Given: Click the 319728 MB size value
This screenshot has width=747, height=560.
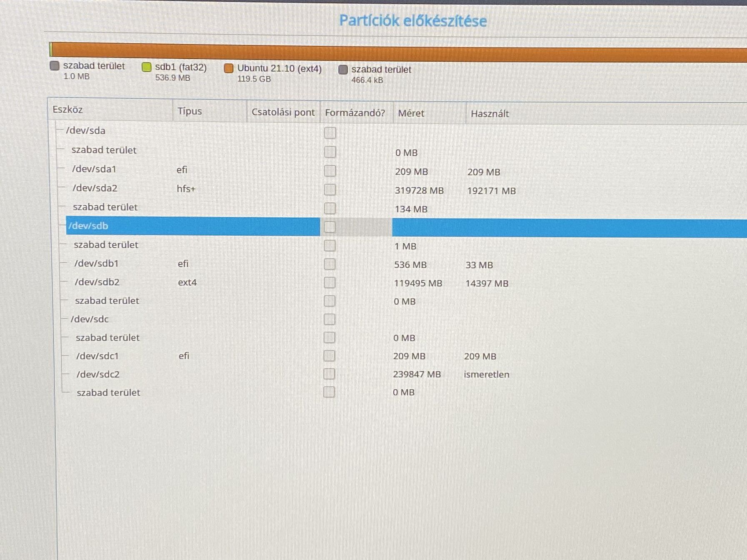Looking at the screenshot, I should pos(419,191).
